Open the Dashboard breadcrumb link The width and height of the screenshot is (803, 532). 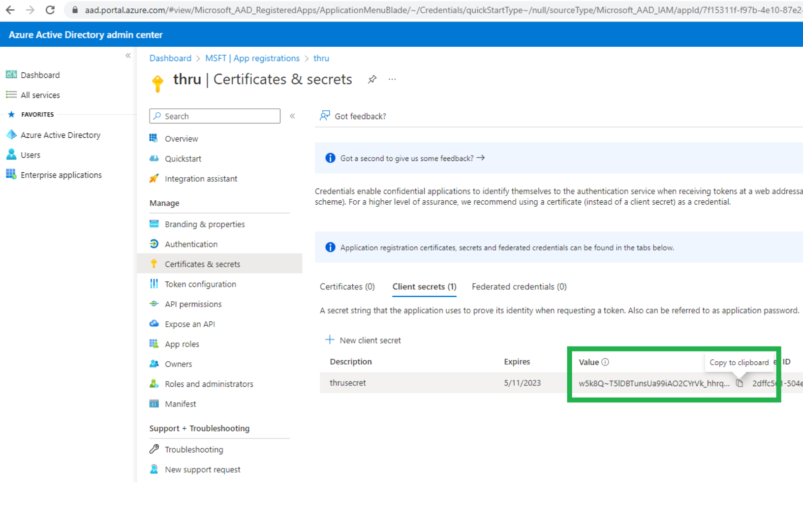[x=170, y=58]
